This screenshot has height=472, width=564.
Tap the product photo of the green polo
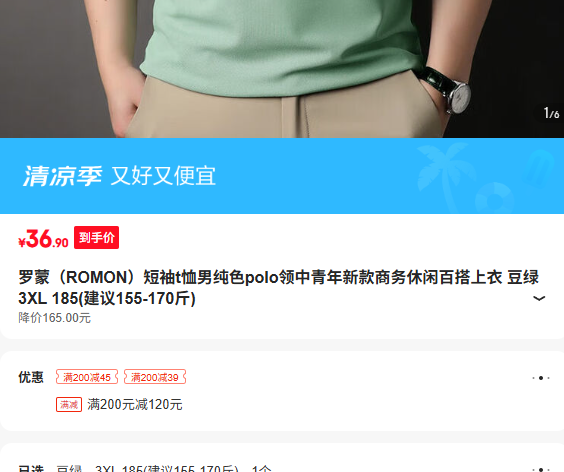[282, 69]
